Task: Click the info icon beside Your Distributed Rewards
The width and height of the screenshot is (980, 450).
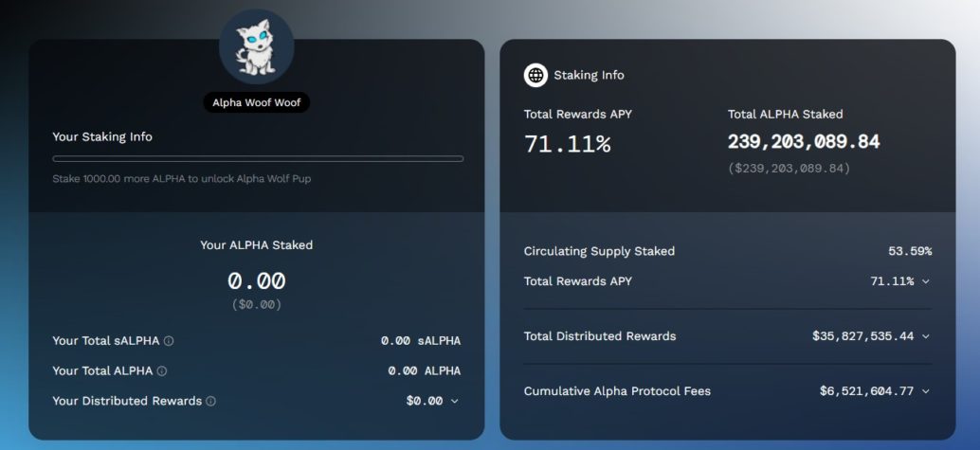Action: (210, 401)
